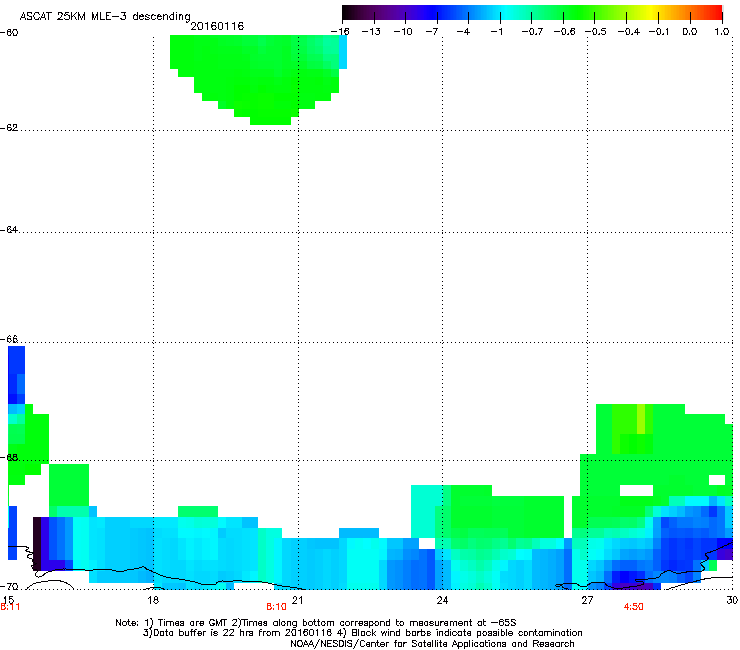740x650 pixels.
Task: Click the date label "20160116" under the title
Action: (217, 26)
